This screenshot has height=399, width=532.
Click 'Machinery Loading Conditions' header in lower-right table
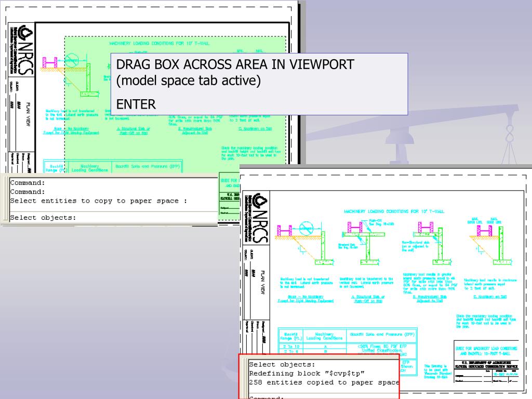(324, 336)
